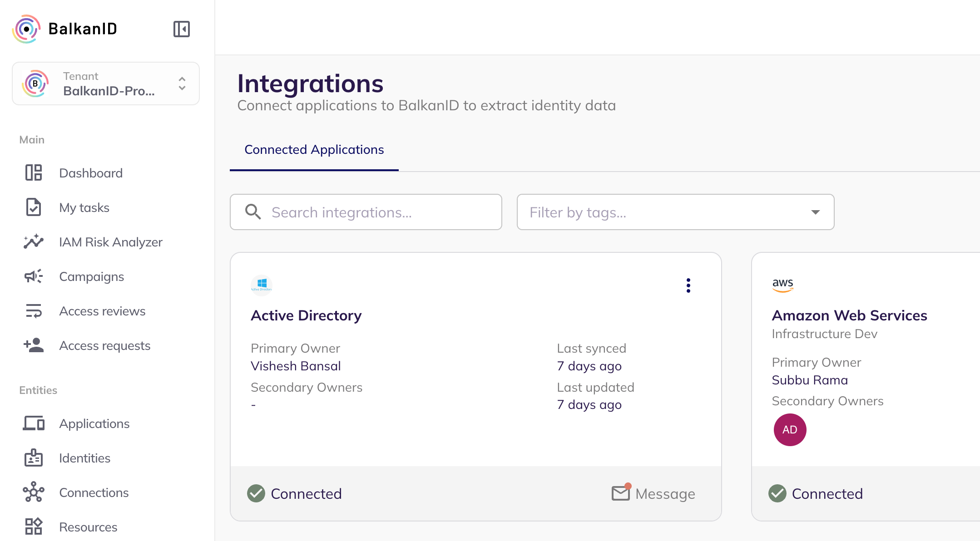This screenshot has width=980, height=541.
Task: Click the AD secondary owner avatar
Action: pos(790,430)
